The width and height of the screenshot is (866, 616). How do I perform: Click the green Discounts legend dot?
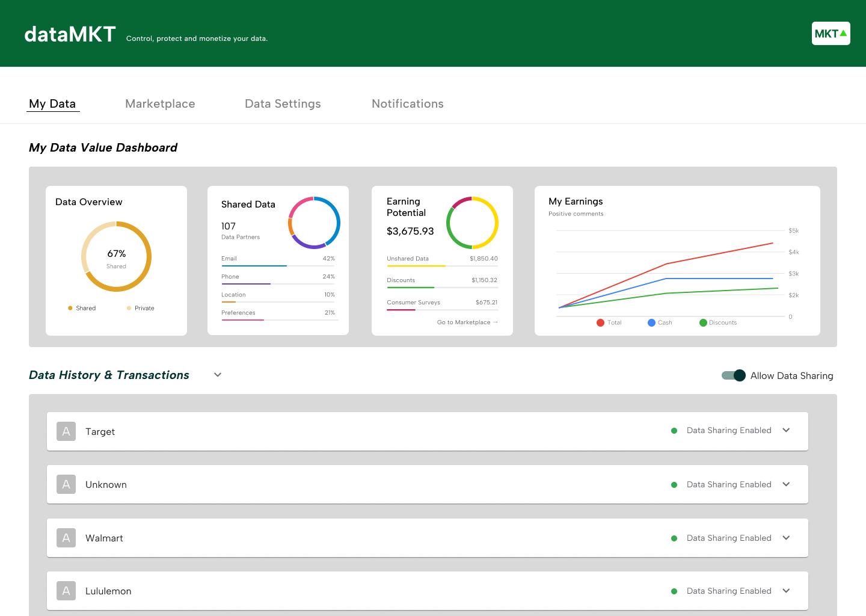(703, 322)
